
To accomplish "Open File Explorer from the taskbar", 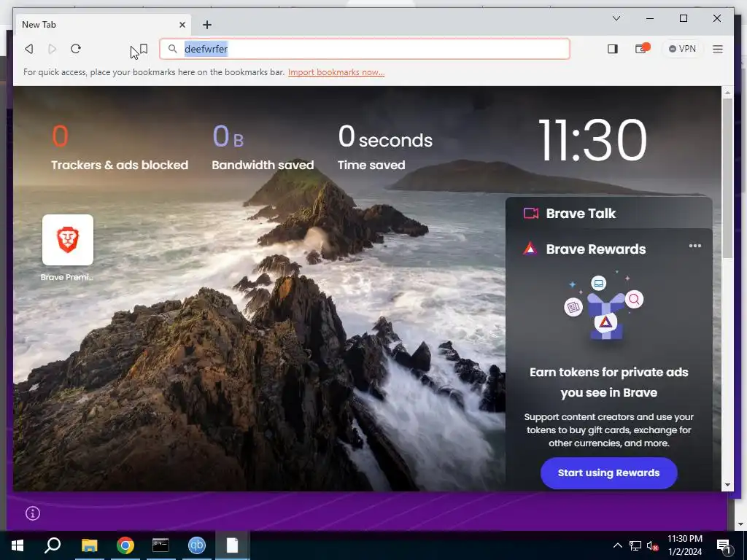I will click(89, 545).
